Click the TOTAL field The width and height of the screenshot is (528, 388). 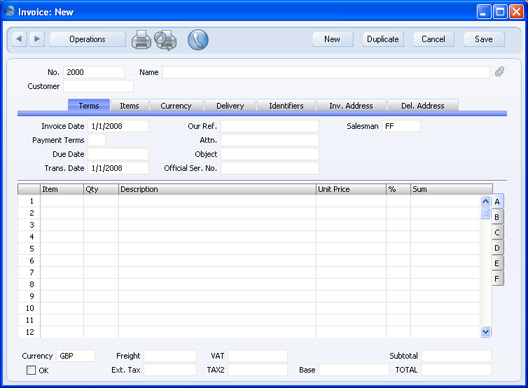click(x=456, y=370)
